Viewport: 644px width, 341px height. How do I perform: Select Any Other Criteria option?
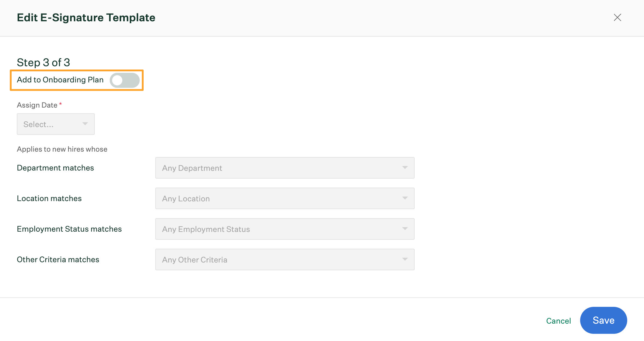pyautogui.click(x=285, y=260)
